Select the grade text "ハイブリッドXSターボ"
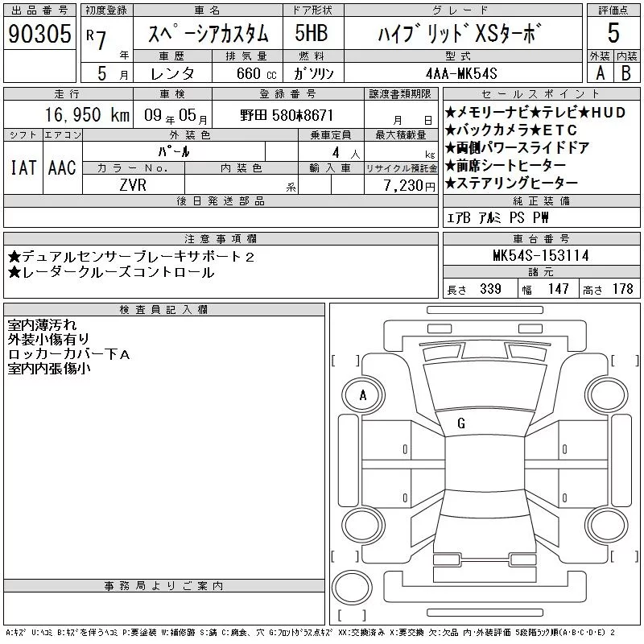 tap(460, 33)
